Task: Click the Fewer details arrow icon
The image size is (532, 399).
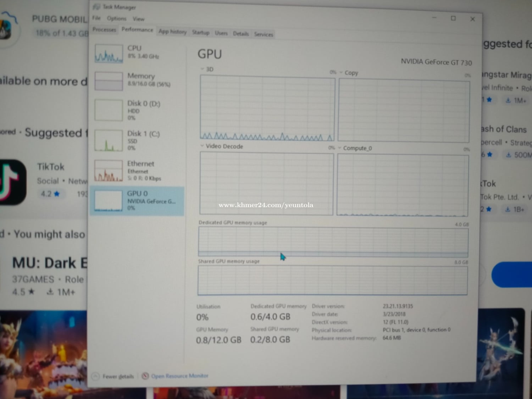Action: point(96,376)
